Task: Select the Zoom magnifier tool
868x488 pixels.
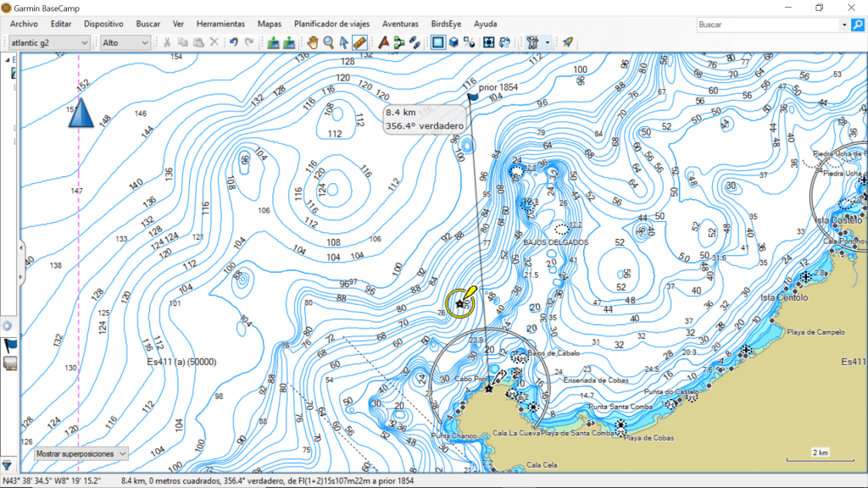Action: 328,42
